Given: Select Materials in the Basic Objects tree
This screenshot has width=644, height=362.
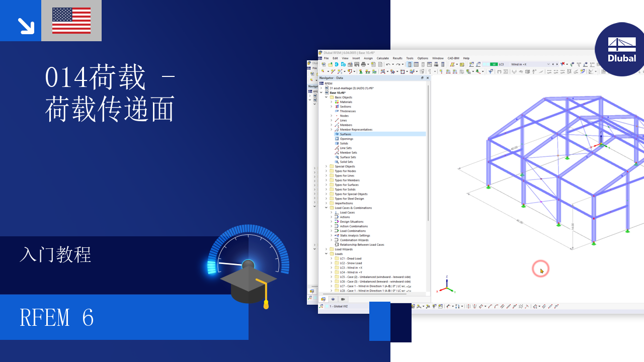Looking at the screenshot, I should [x=347, y=102].
